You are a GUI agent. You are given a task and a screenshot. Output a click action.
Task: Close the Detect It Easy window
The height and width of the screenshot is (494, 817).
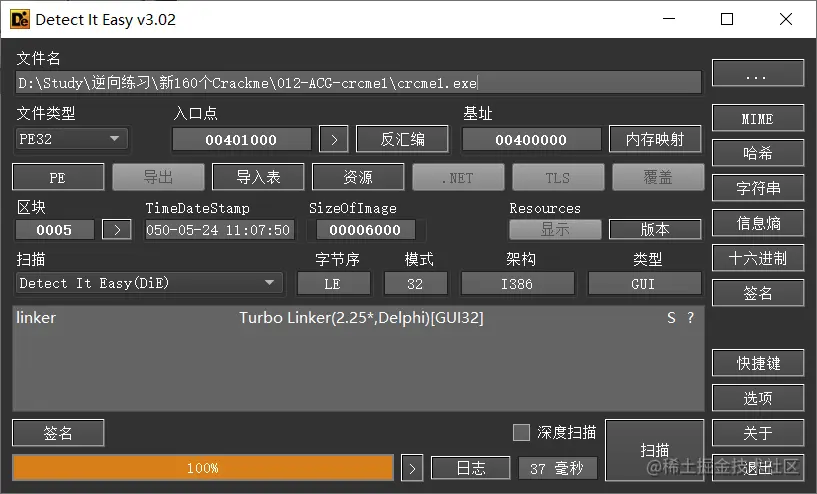[786, 19]
